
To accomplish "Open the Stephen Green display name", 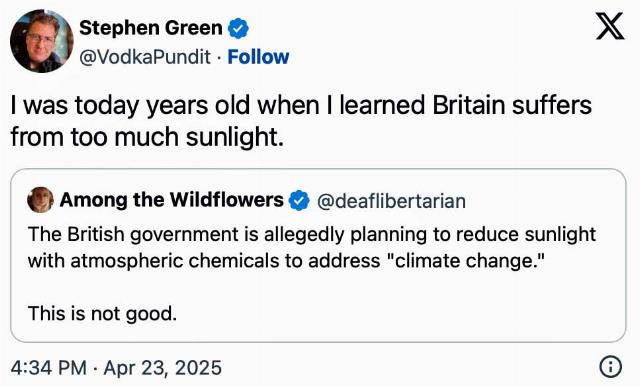I will coord(151,28).
